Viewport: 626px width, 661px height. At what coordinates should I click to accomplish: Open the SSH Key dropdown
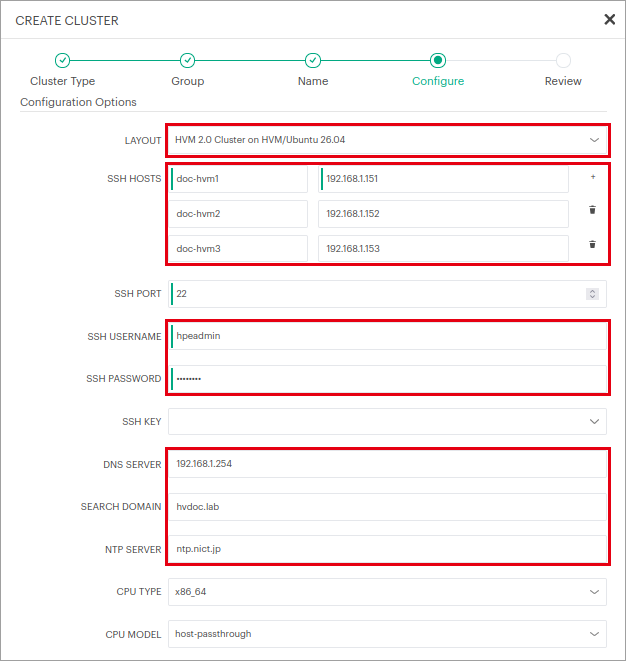pyautogui.click(x=387, y=422)
